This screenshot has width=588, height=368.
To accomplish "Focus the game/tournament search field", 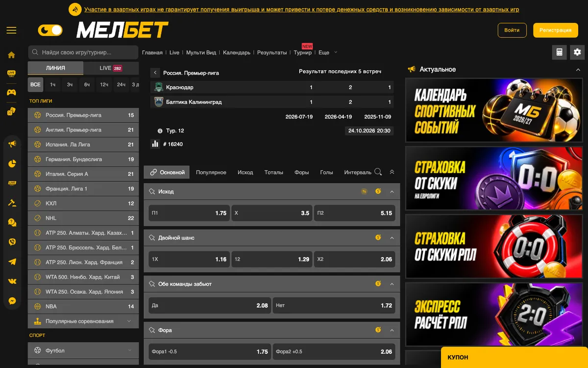I will [83, 53].
